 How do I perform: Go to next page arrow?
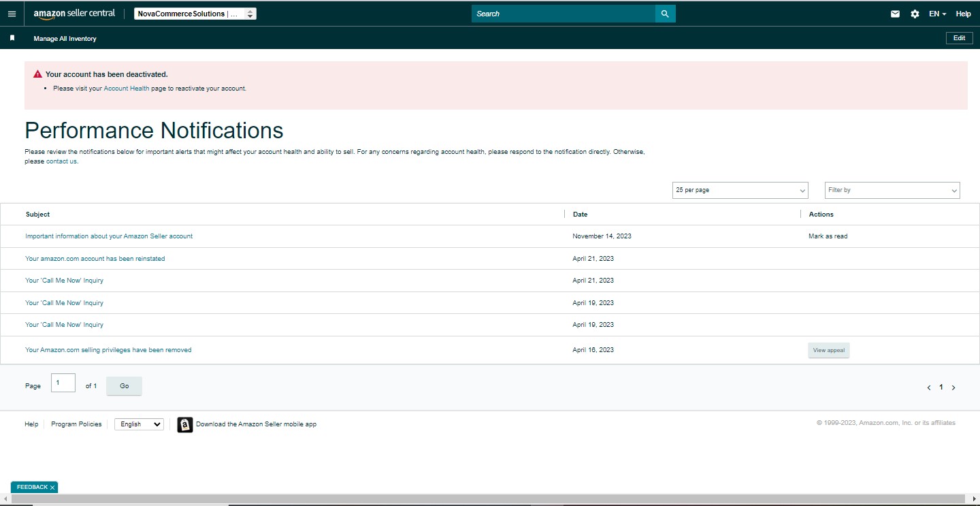953,388
